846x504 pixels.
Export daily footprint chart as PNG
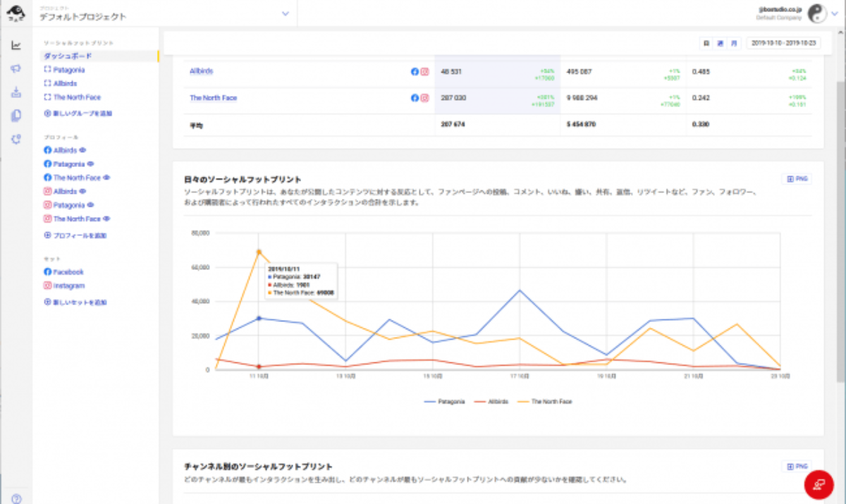[797, 179]
